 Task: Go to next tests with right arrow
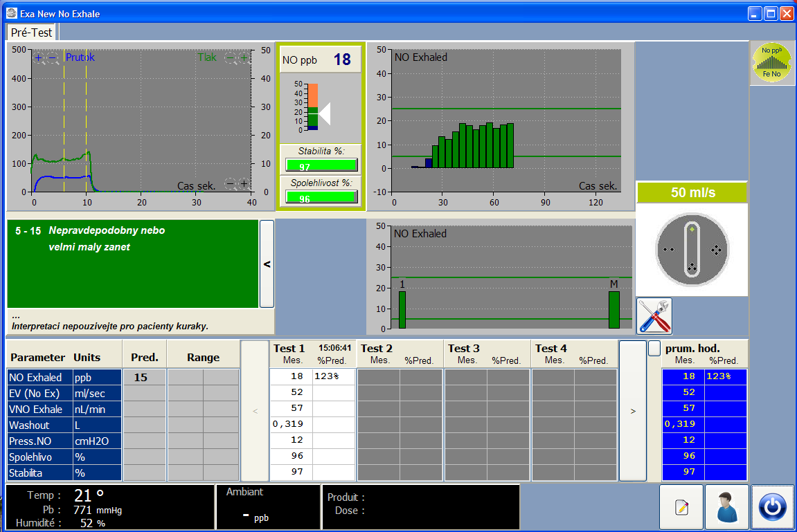[633, 411]
